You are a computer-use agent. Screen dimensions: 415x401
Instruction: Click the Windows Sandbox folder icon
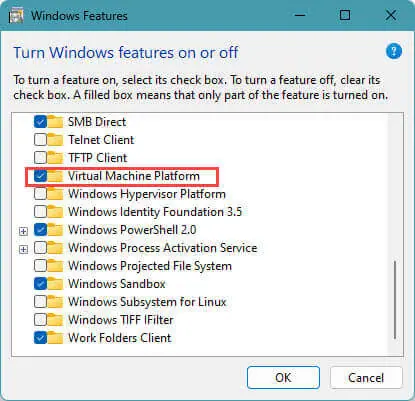55,284
